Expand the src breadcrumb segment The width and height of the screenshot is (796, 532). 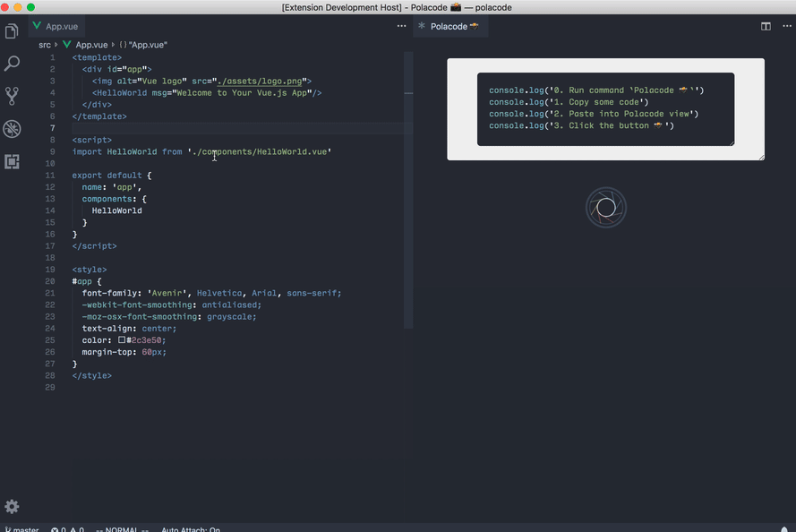(x=45, y=45)
